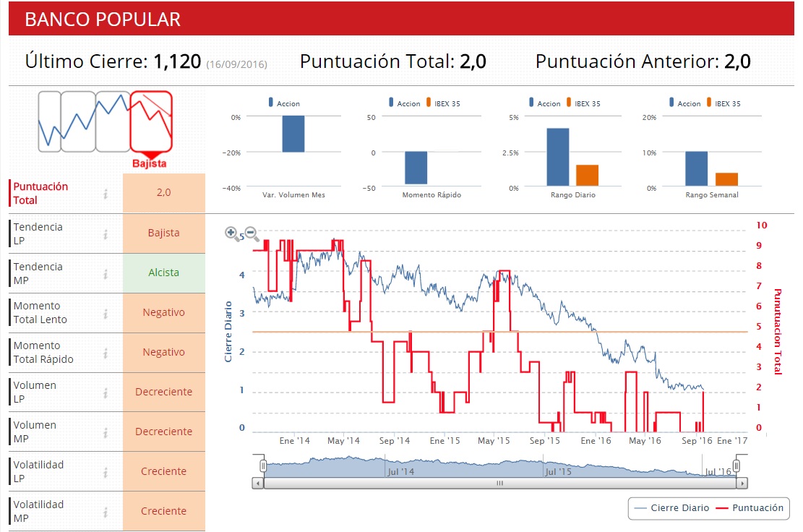Open info icon beside Tendencia LP
This screenshot has width=803, height=532.
click(x=106, y=234)
